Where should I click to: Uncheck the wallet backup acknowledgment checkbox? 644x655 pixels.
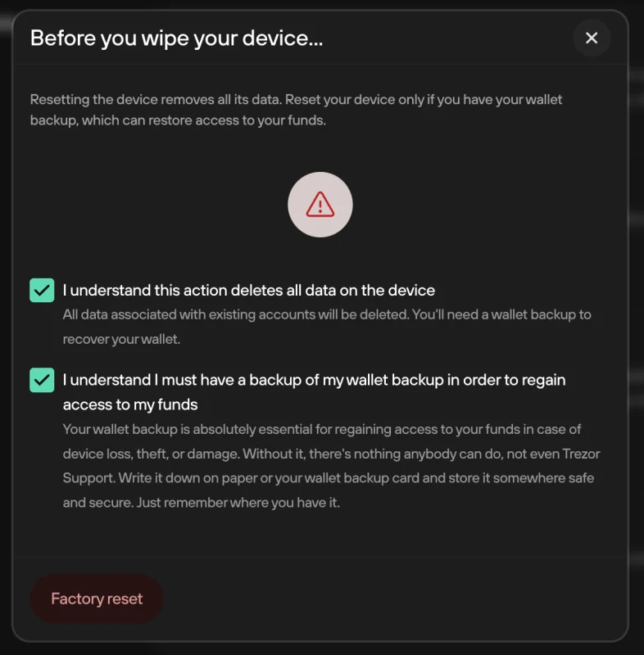(x=42, y=380)
